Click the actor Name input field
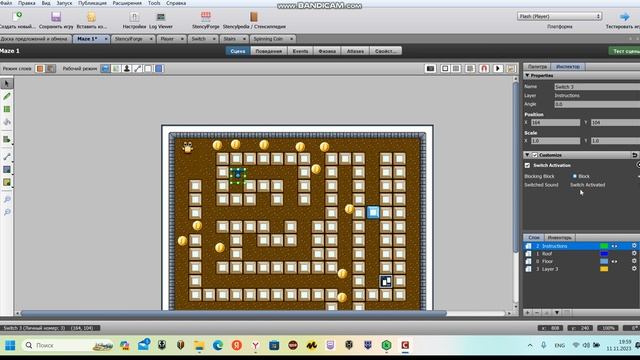 point(597,87)
